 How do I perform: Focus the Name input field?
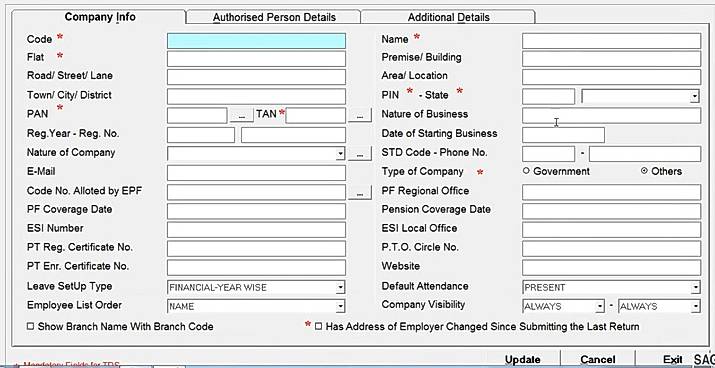(611, 41)
